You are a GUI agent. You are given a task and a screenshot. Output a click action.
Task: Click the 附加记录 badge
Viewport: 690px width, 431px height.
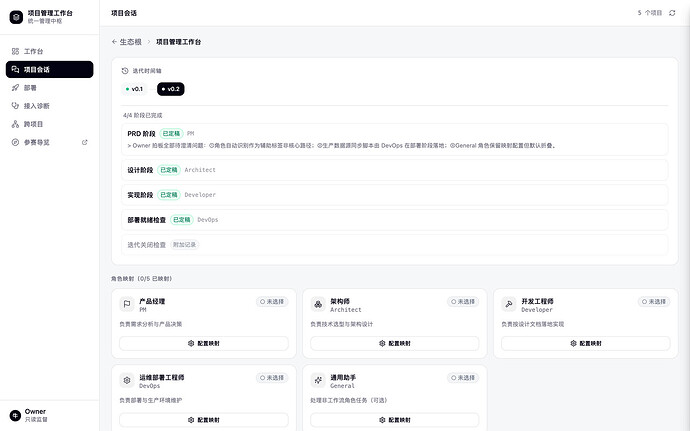184,245
